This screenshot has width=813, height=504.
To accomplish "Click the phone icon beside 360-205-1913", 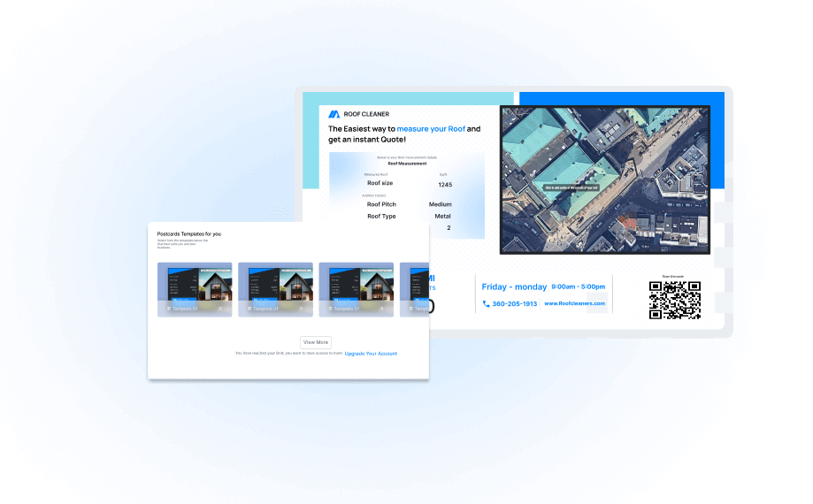I will pyautogui.click(x=486, y=303).
